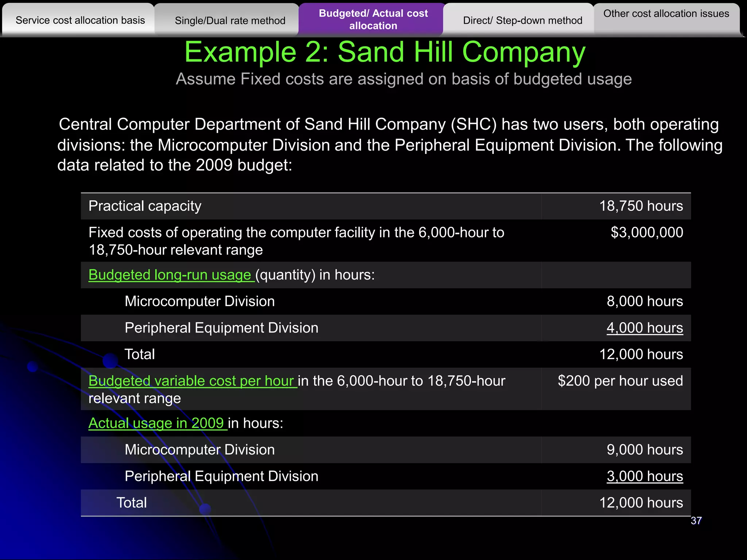747x560 pixels.
Task: Click Microcomputer Division label beside 8,000 hours
Action: (x=200, y=302)
